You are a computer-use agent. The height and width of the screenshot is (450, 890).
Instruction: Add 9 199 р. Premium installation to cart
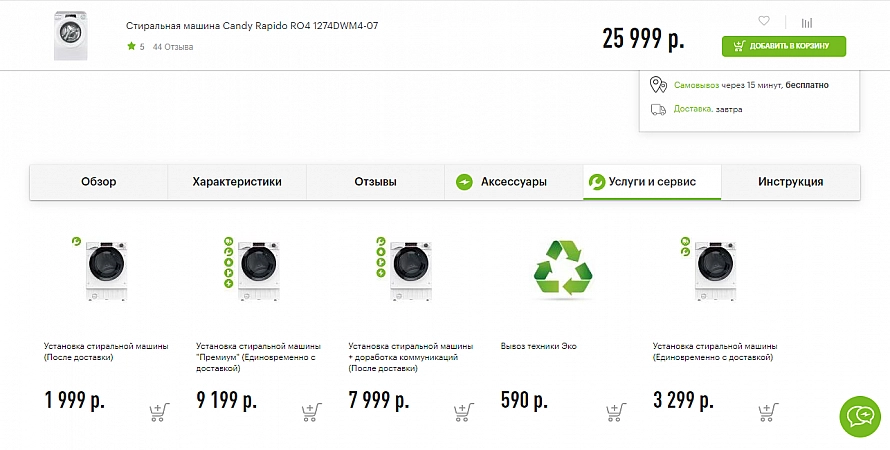point(312,411)
